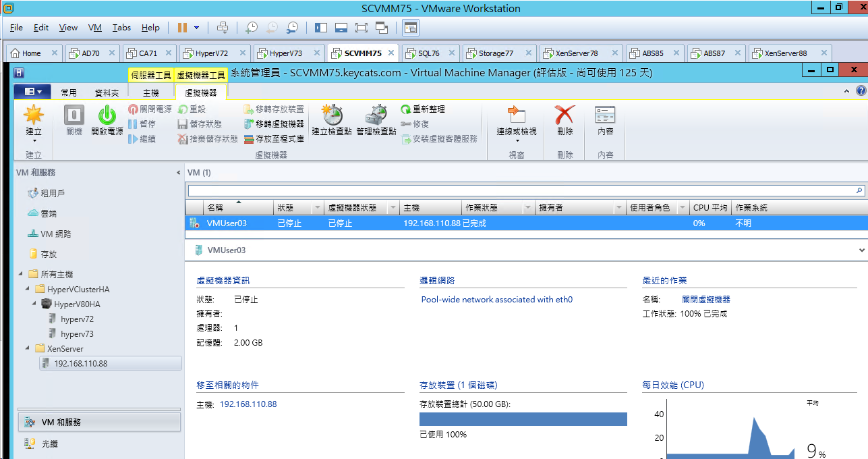This screenshot has height=459, width=868.
Task: Click 繼續 resume in ribbon
Action: tap(142, 138)
